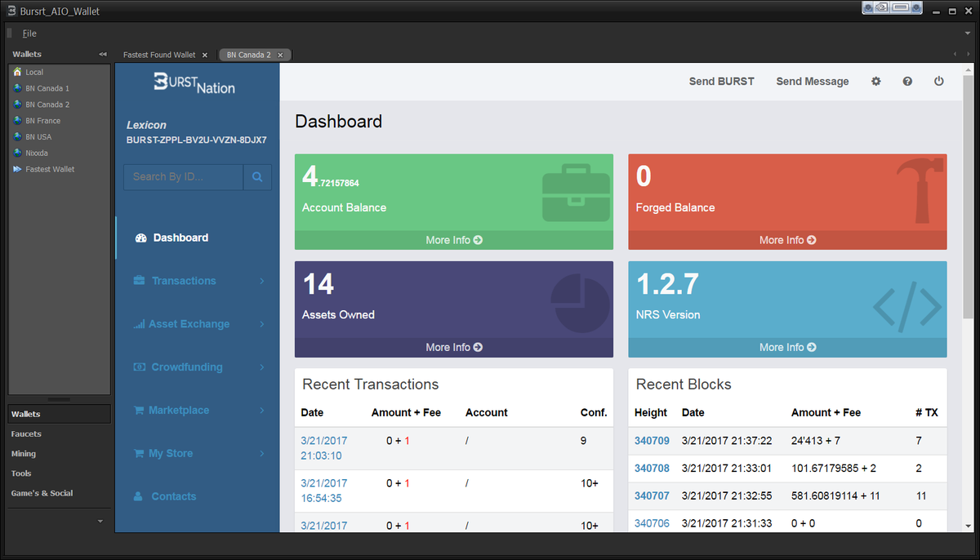Screen dimensions: 980x560
Task: Click the Fastest Wallet arrow icon
Action: click(x=18, y=169)
